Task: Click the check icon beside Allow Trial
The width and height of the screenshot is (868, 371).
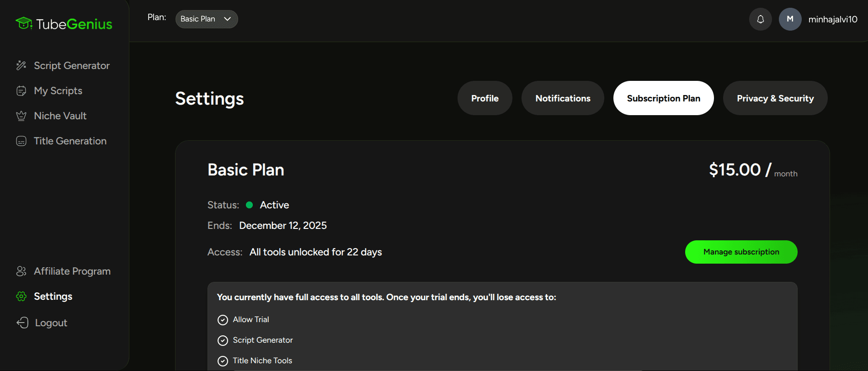Action: click(x=223, y=320)
